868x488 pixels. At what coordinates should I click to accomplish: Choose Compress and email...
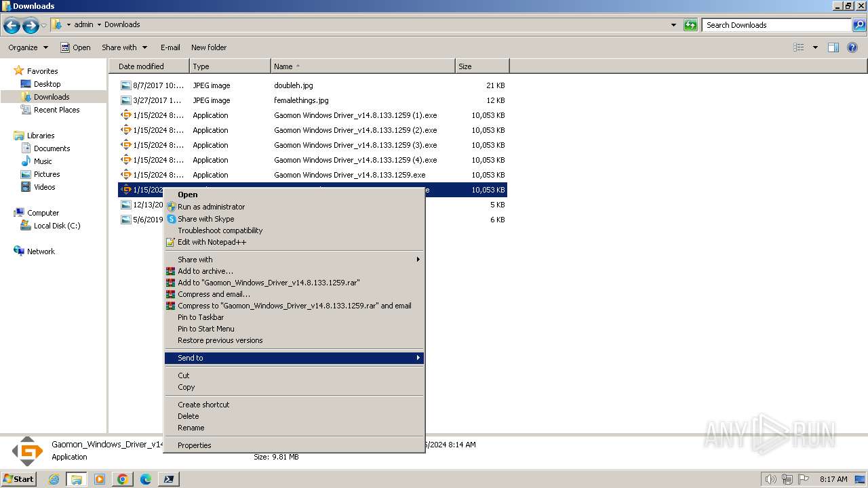click(294, 294)
